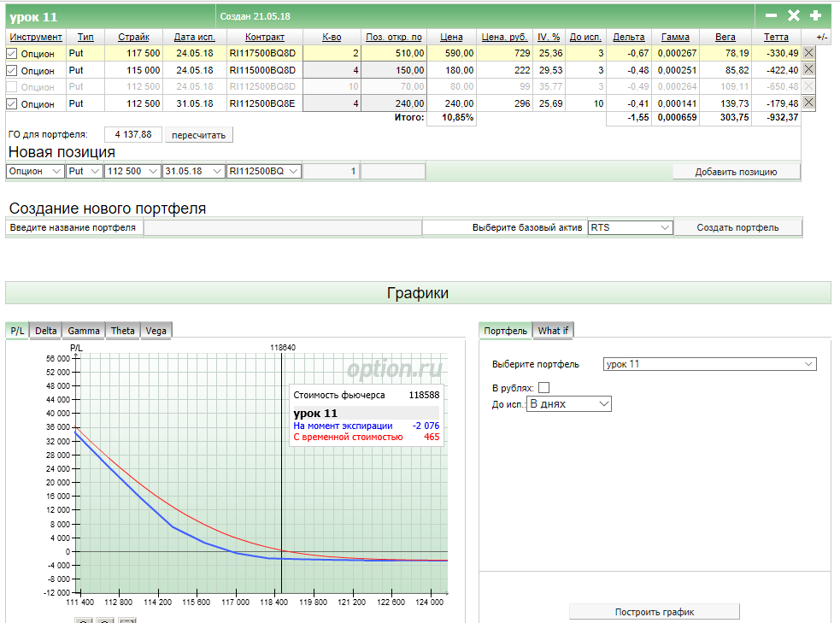Click the plus icon in the portfolio header
The width and height of the screenshot is (840, 623).
coord(815,15)
